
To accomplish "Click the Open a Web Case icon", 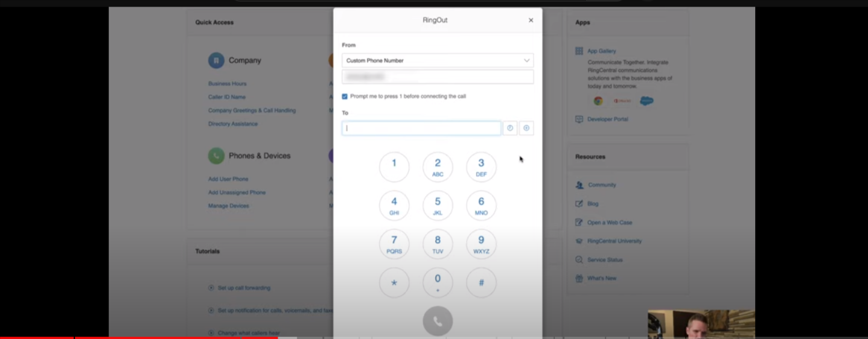I will tap(579, 223).
